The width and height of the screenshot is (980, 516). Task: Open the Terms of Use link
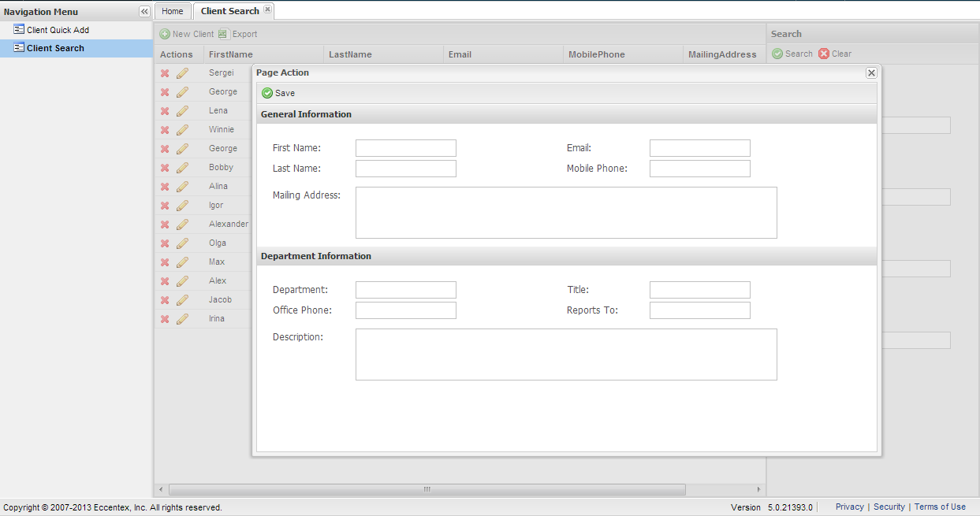940,507
